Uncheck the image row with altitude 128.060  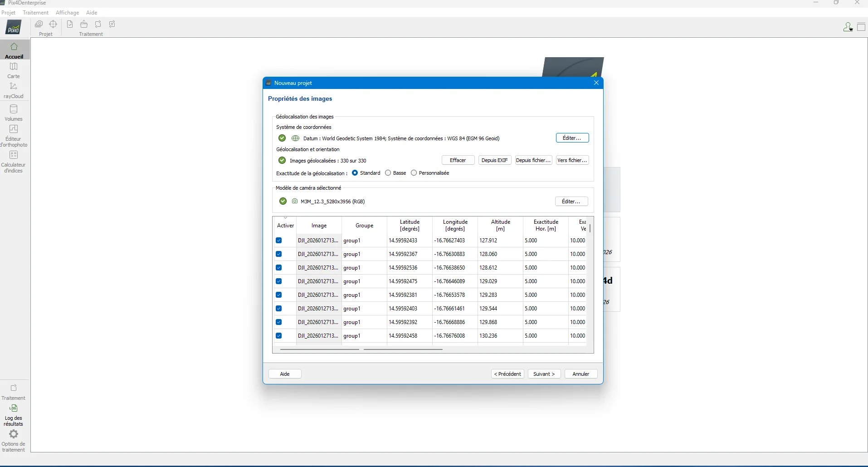(279, 254)
